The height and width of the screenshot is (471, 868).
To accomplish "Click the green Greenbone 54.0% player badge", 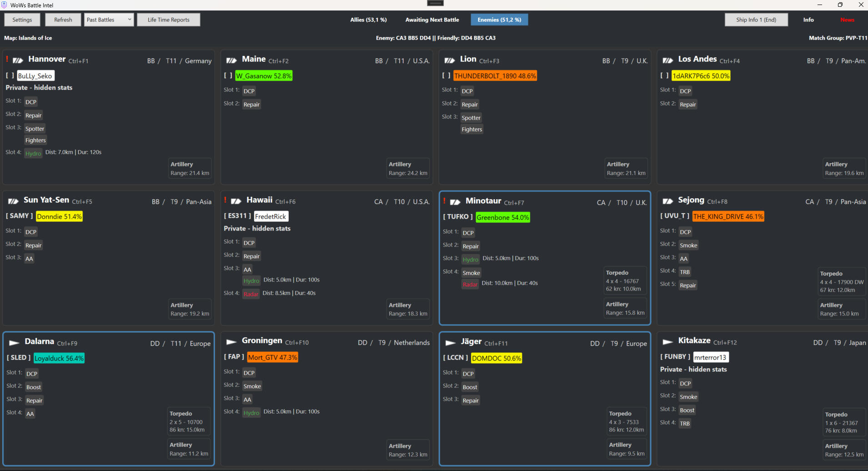I will point(502,217).
